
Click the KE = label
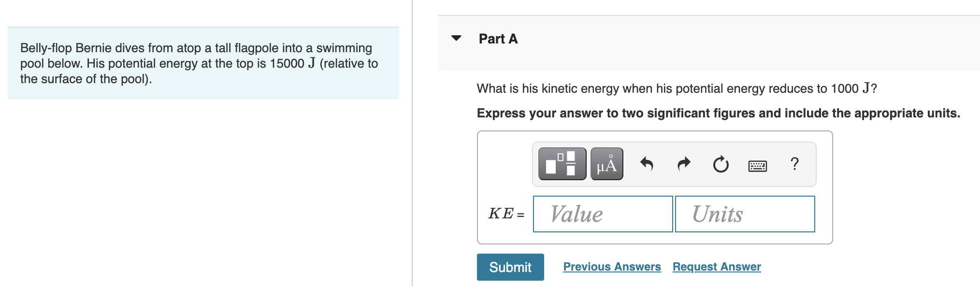point(506,214)
